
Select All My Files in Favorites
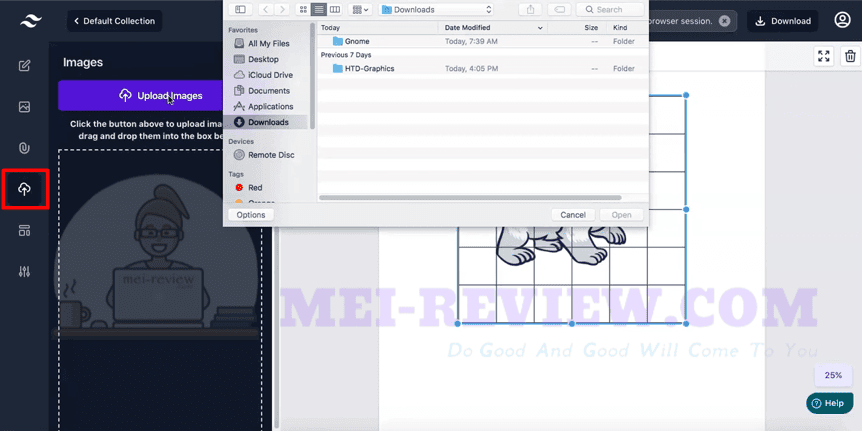268,43
